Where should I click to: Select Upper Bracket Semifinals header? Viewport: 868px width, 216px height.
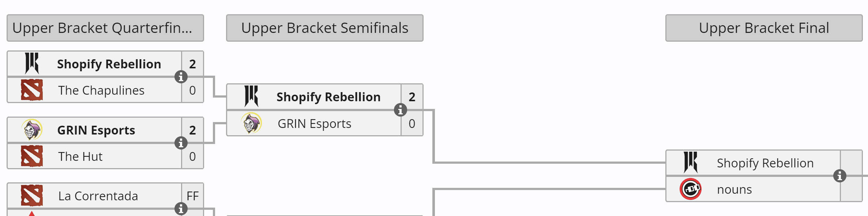325,28
